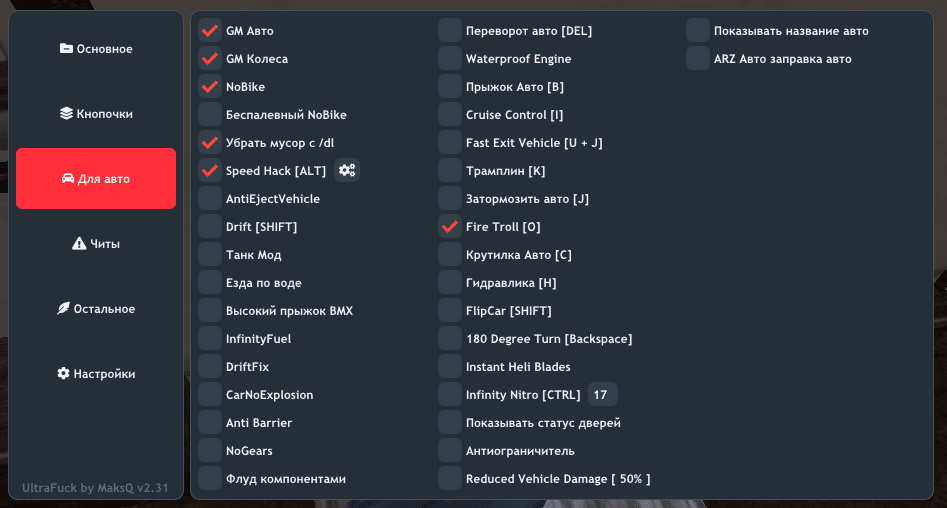
Task: Click warning triangle icon beside Читы
Action: (x=79, y=244)
